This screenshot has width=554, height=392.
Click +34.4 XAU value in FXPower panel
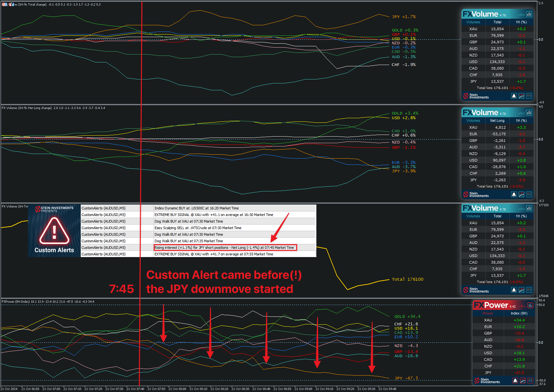point(519,320)
